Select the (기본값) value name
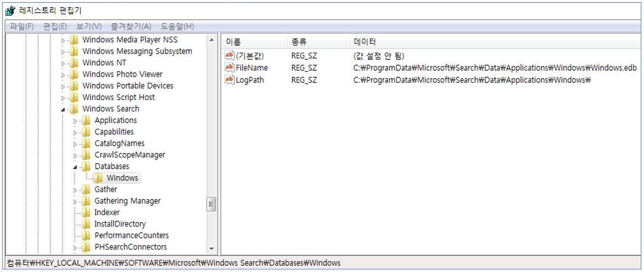Image resolution: width=644 pixels, height=272 pixels. [x=250, y=55]
